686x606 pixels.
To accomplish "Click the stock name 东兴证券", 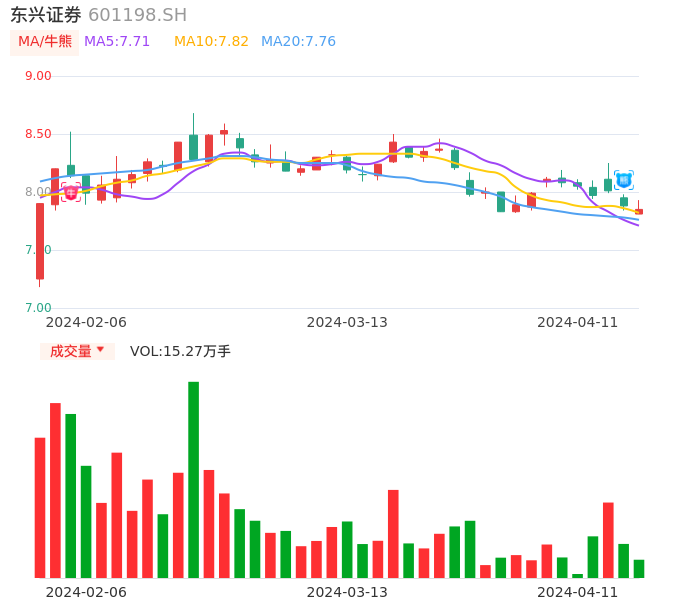I will 46,15.
